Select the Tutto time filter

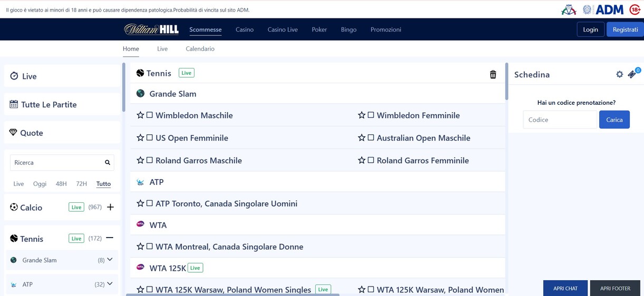pos(103,184)
